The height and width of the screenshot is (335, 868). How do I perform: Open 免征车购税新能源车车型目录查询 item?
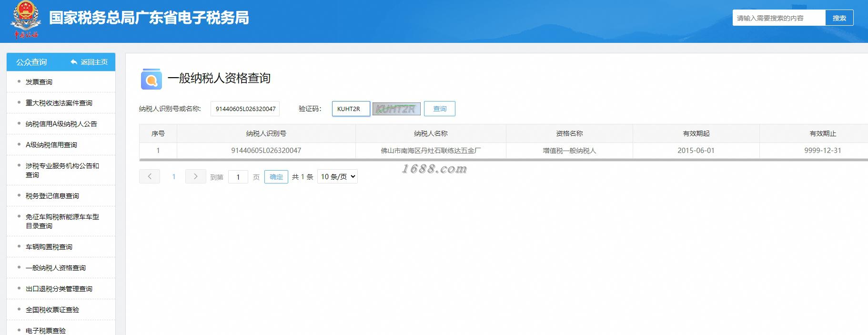pos(62,221)
